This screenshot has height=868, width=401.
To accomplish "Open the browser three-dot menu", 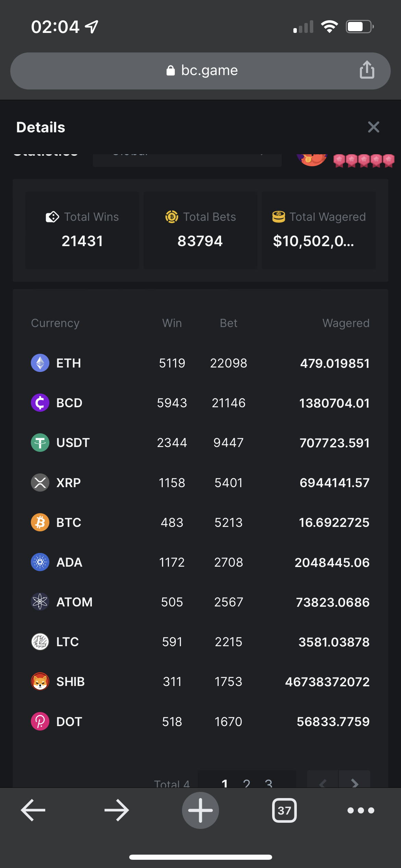I will pyautogui.click(x=361, y=810).
